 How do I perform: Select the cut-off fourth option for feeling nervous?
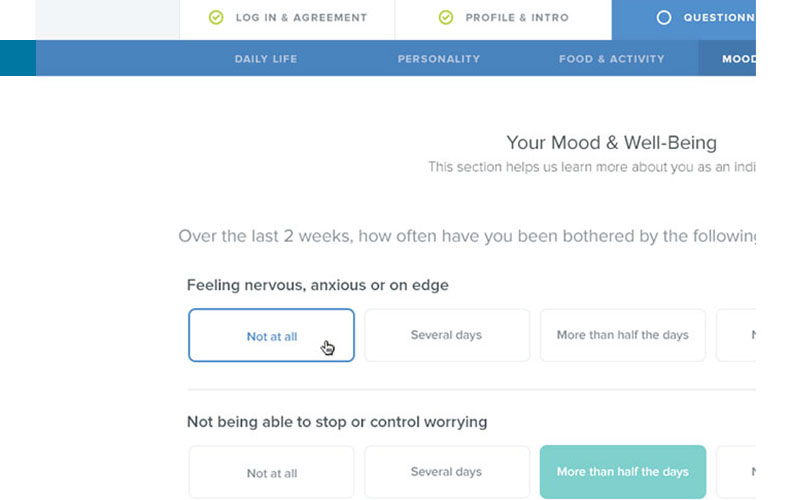(x=736, y=335)
